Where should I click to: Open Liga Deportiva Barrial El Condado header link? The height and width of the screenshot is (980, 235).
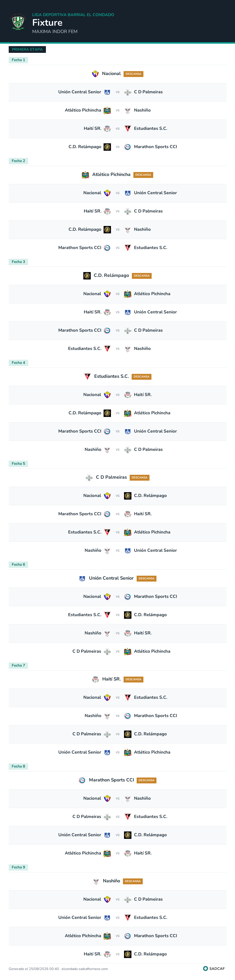click(73, 15)
